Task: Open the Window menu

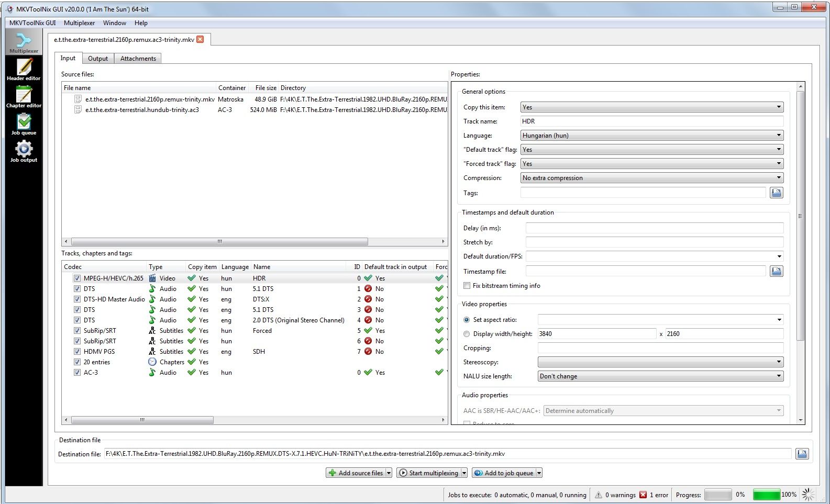Action: (x=114, y=23)
